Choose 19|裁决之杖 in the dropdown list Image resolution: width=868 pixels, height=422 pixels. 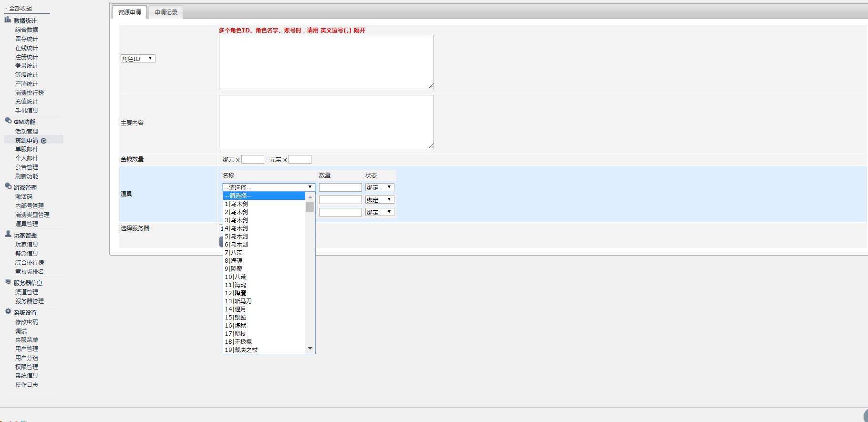tap(241, 350)
